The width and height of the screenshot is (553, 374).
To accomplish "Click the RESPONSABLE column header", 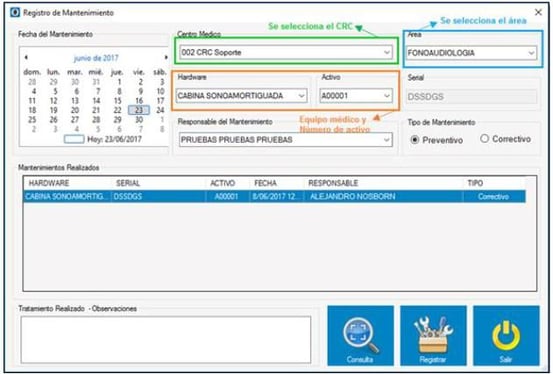I will [x=333, y=183].
